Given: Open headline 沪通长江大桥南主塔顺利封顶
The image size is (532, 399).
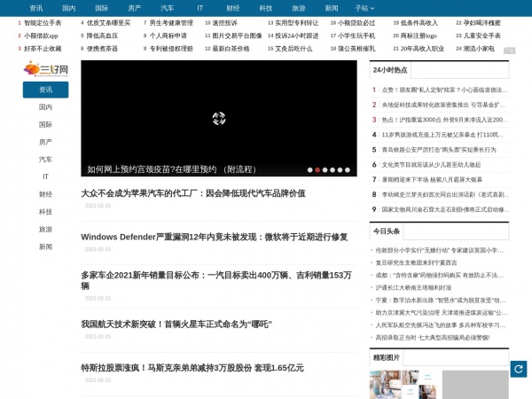Looking at the screenshot, I should coord(413,287).
